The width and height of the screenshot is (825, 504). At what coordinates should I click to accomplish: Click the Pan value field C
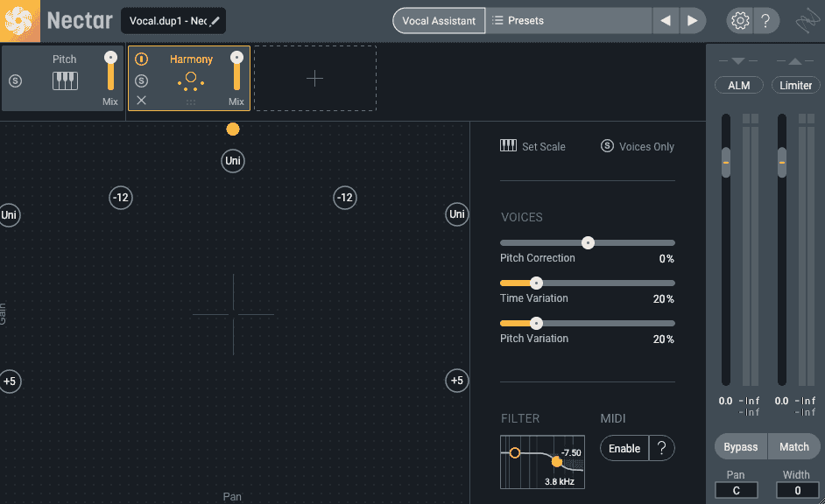(x=736, y=490)
